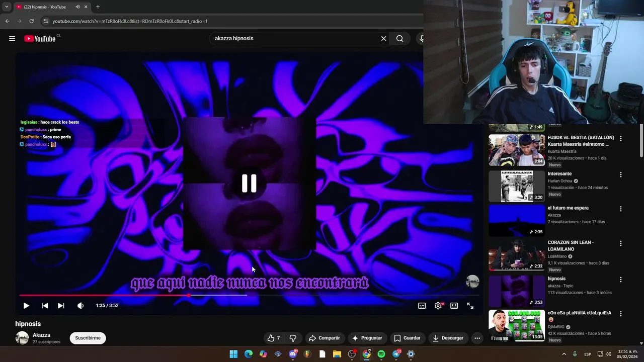This screenshot has width=644, height=362.
Task: Click the Harlan Ochoa channel name
Action: 560,181
